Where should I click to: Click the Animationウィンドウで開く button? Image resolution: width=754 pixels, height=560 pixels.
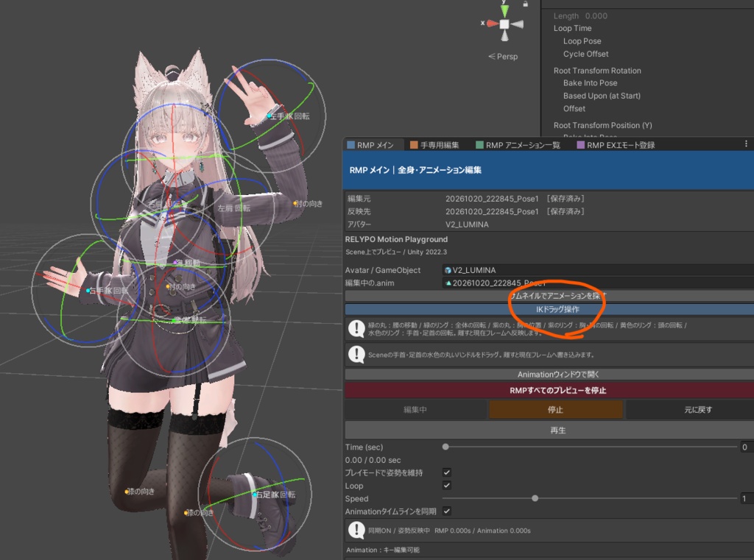[549, 375]
